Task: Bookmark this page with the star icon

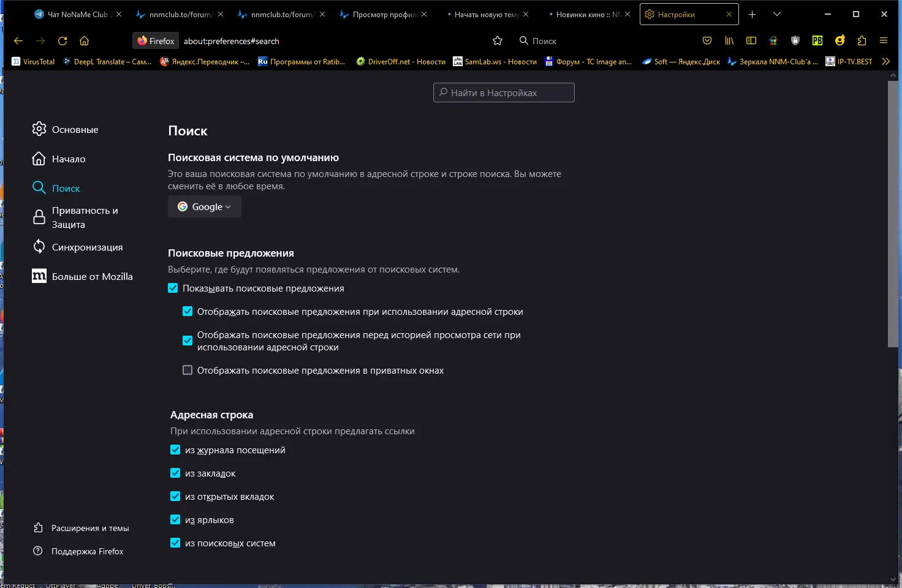Action: click(x=498, y=41)
